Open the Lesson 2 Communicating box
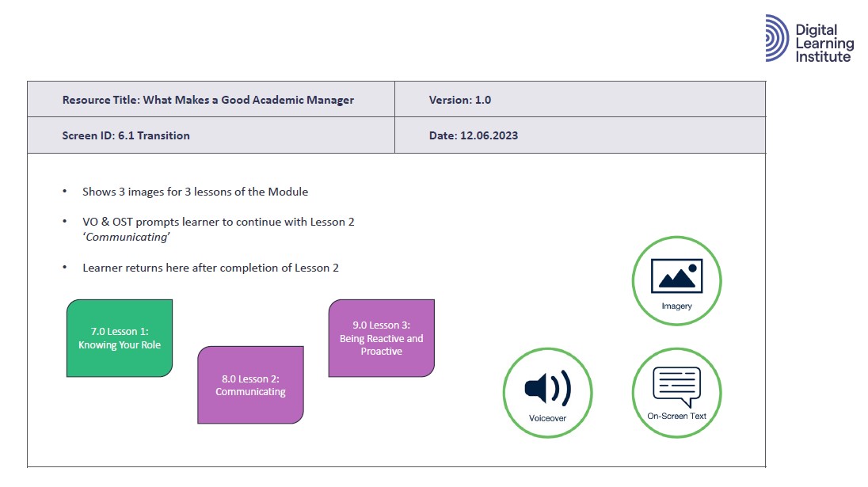868x487 pixels. click(x=250, y=385)
